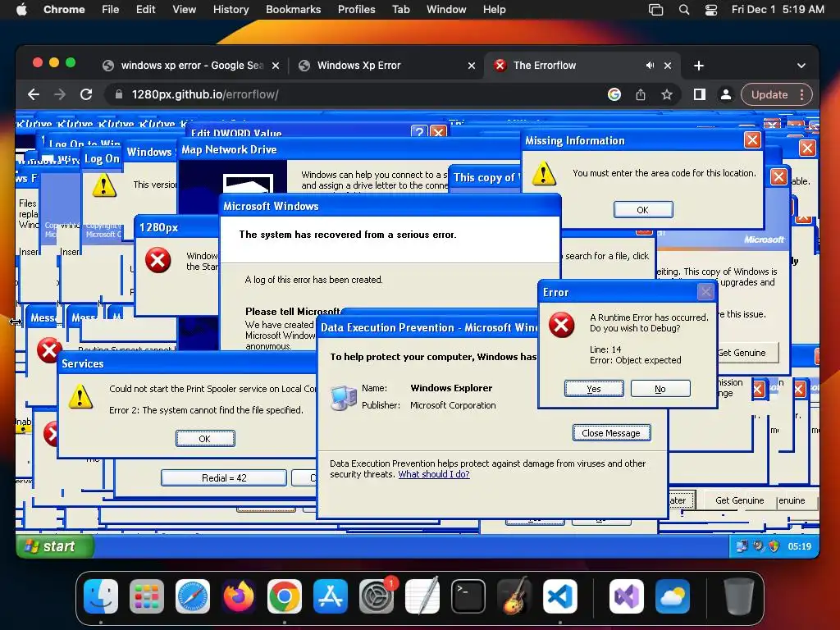Click the network computers tray icon
This screenshot has width=840, height=630.
742,546
